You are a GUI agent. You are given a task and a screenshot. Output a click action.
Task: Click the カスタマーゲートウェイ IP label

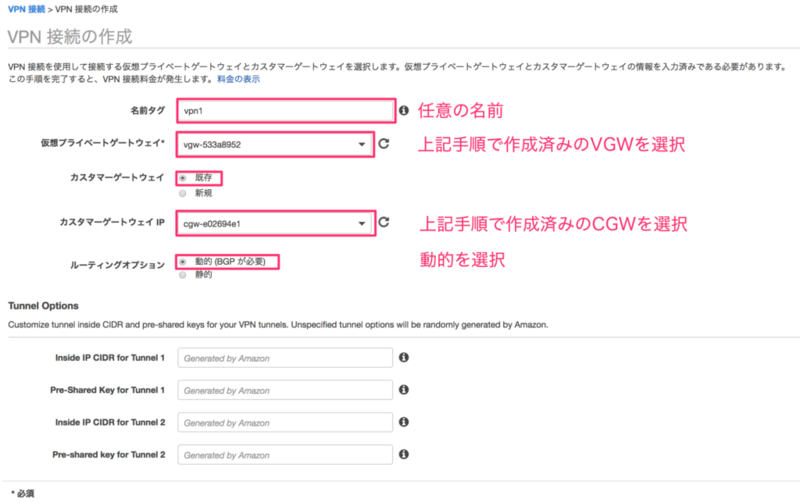click(x=112, y=222)
